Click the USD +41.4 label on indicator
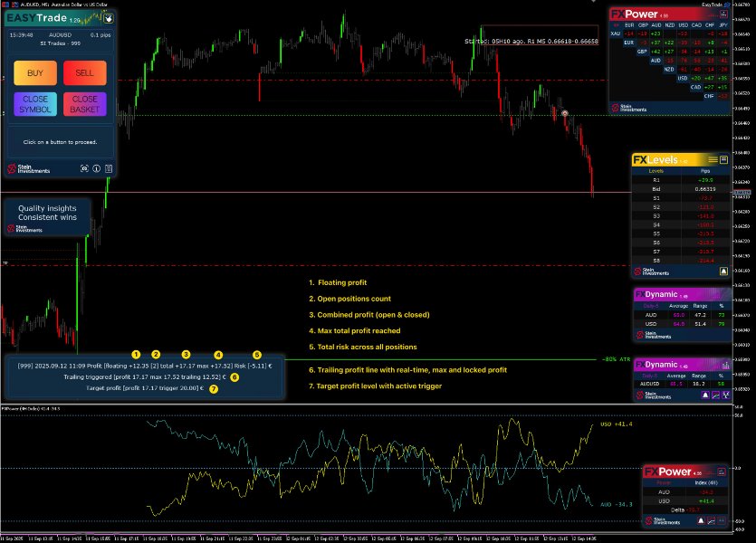 (617, 424)
